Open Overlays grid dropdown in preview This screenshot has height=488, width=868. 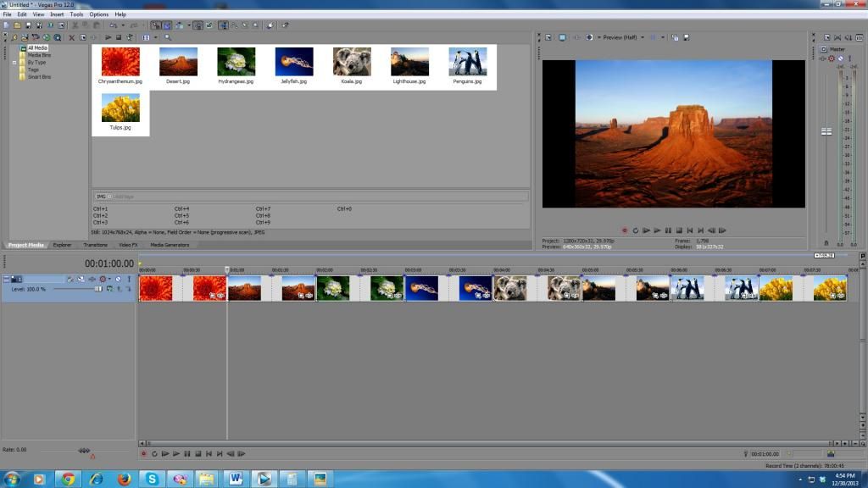(x=663, y=37)
